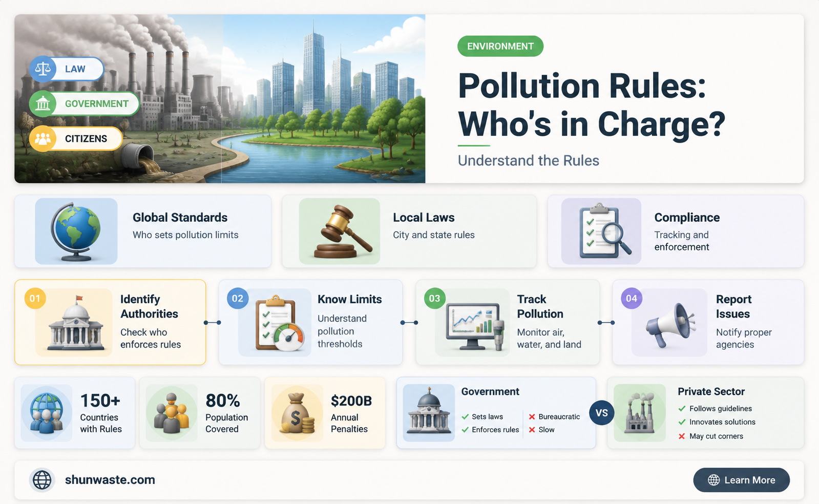Click the City and state rules description
The image size is (819, 504).
coord(434,235)
